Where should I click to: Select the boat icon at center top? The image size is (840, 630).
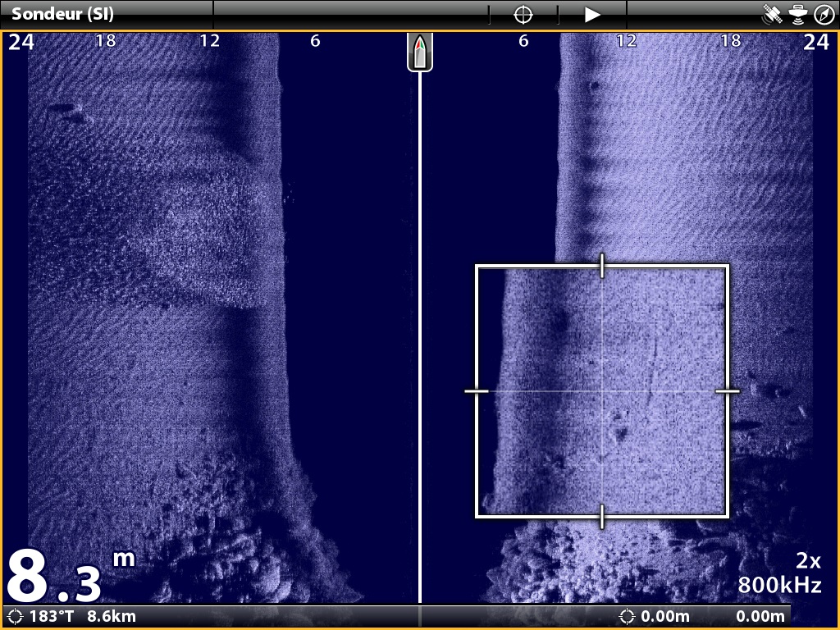[420, 52]
